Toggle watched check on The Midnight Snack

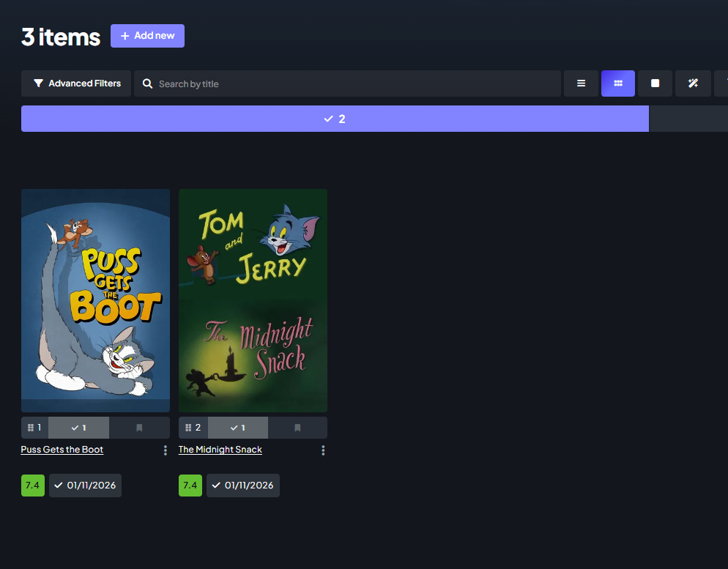238,428
